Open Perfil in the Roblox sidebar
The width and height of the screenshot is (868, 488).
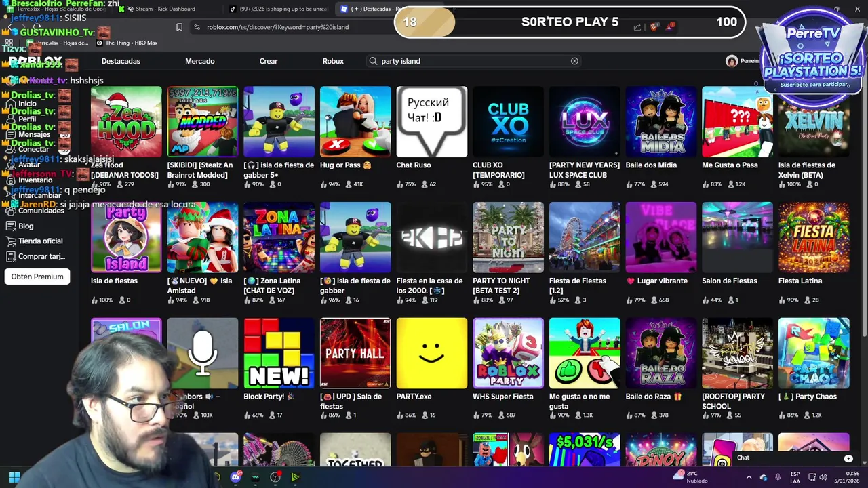(27, 119)
